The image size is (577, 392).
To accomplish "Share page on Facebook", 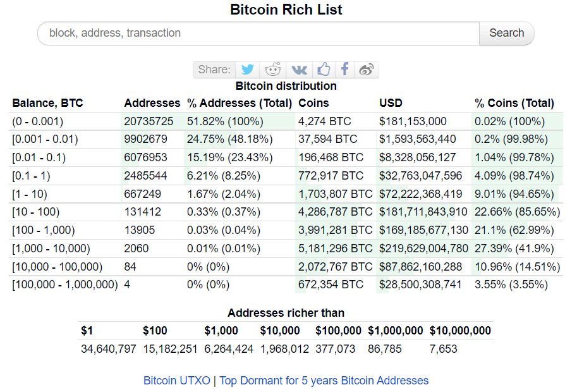I will click(x=345, y=70).
